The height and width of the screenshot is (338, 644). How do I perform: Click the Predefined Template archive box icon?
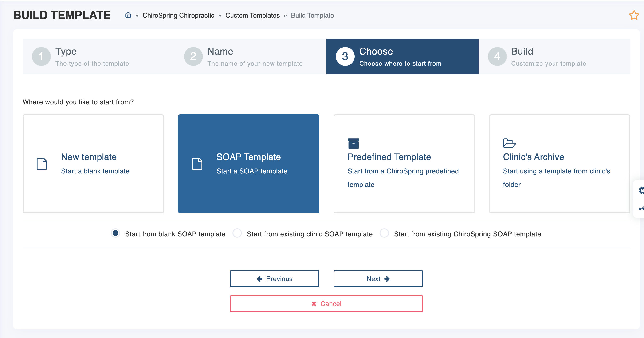(x=353, y=144)
